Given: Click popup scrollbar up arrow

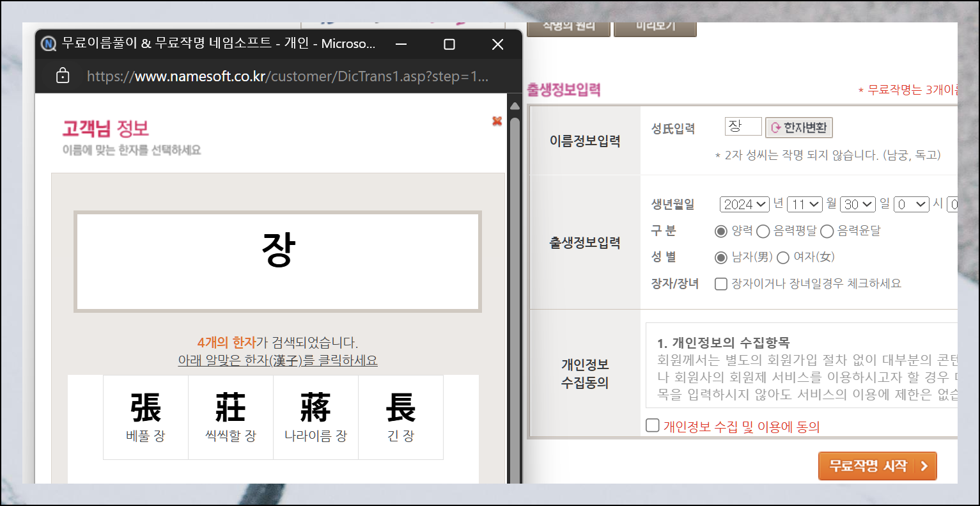Looking at the screenshot, I should (515, 106).
